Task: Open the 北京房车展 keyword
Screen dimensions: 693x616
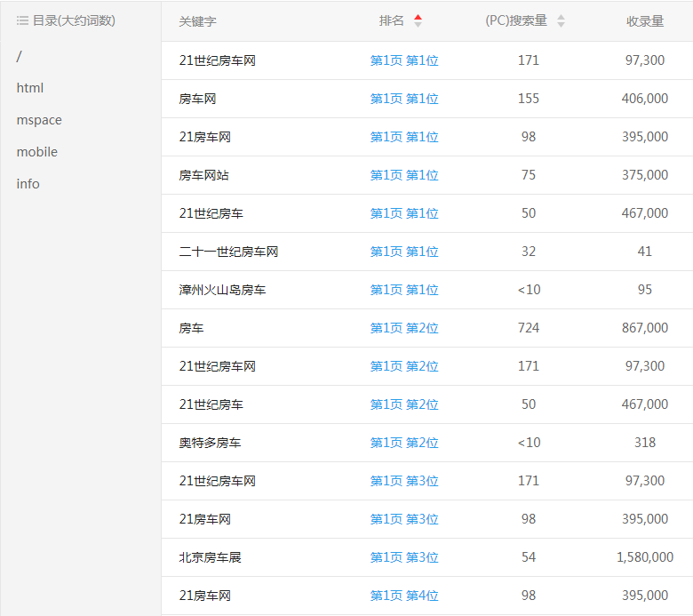Action: point(210,557)
